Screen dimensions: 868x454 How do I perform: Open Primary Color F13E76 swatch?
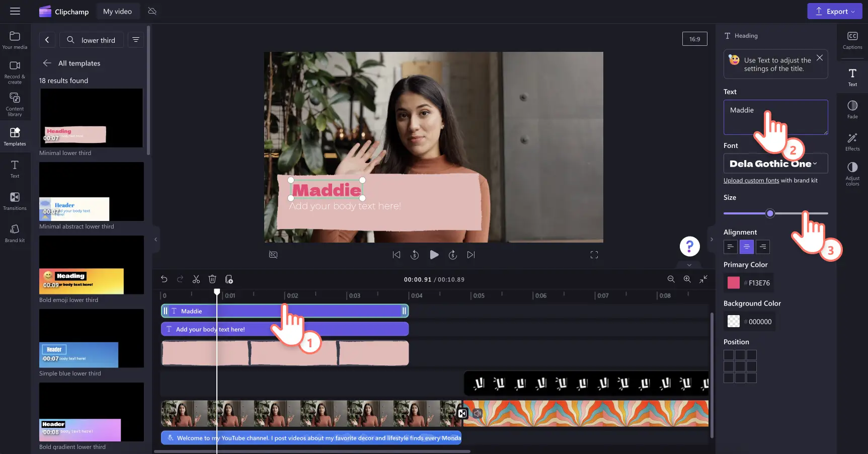coord(734,283)
